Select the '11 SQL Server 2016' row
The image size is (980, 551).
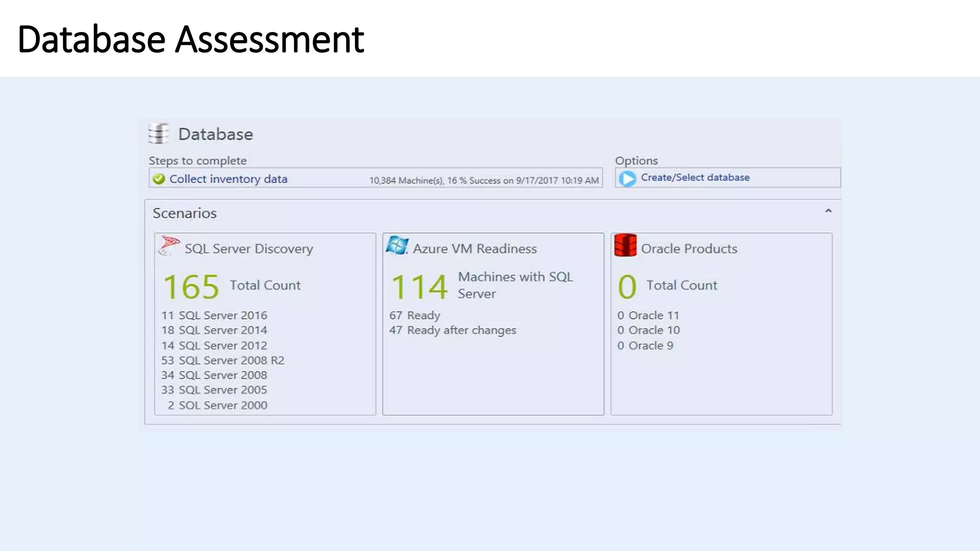[214, 315]
